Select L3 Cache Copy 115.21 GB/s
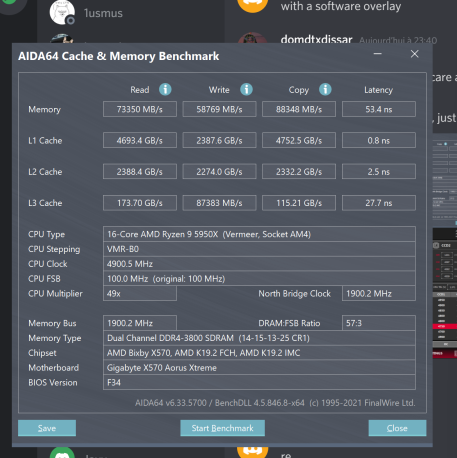The width and height of the screenshot is (457, 458). [299, 203]
